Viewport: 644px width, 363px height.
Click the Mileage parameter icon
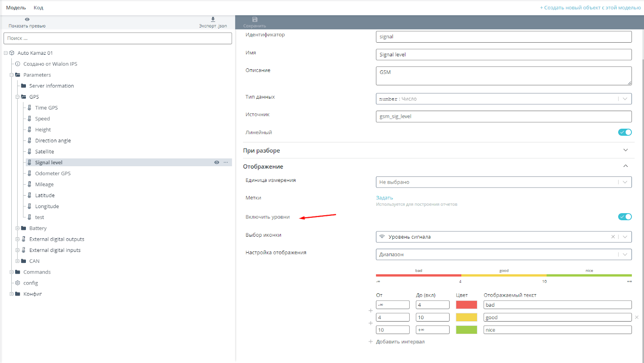[29, 184]
